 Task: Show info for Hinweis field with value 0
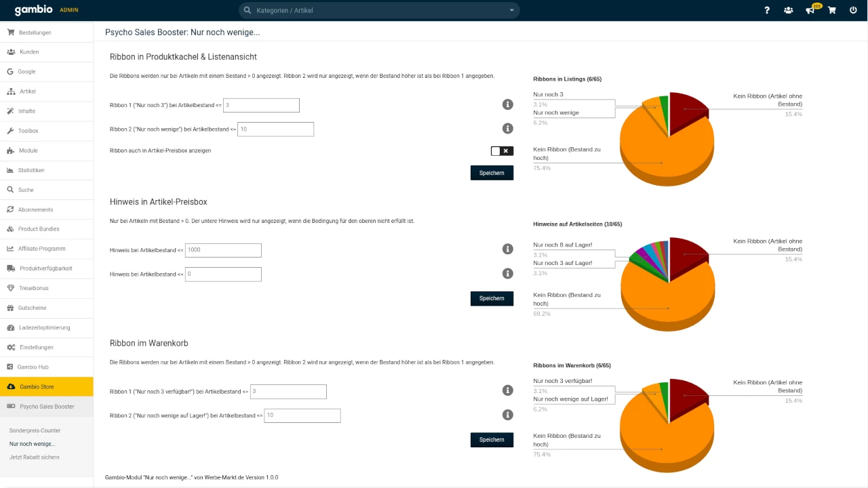tap(507, 273)
